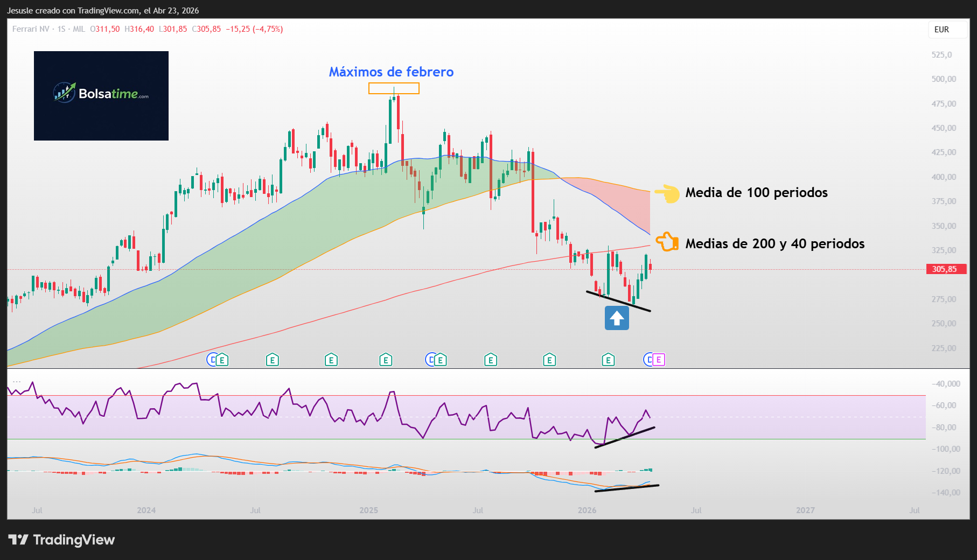Select the 1S interval label
977x560 pixels.
click(61, 29)
